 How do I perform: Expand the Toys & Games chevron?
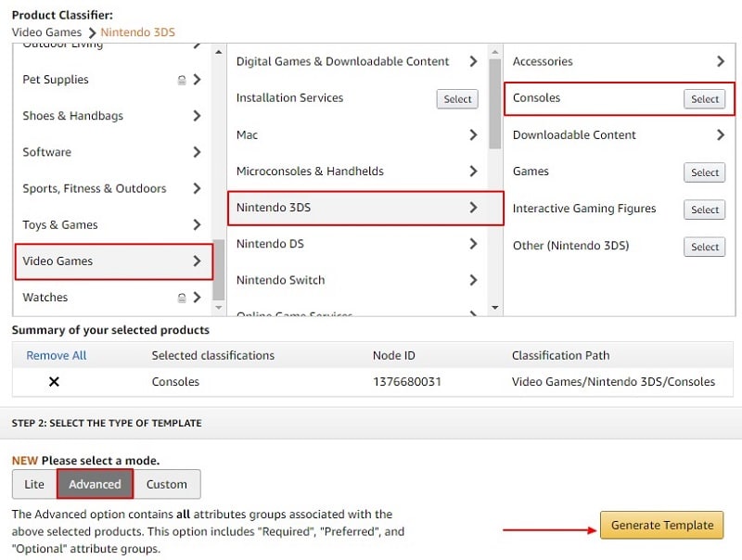pyautogui.click(x=198, y=224)
